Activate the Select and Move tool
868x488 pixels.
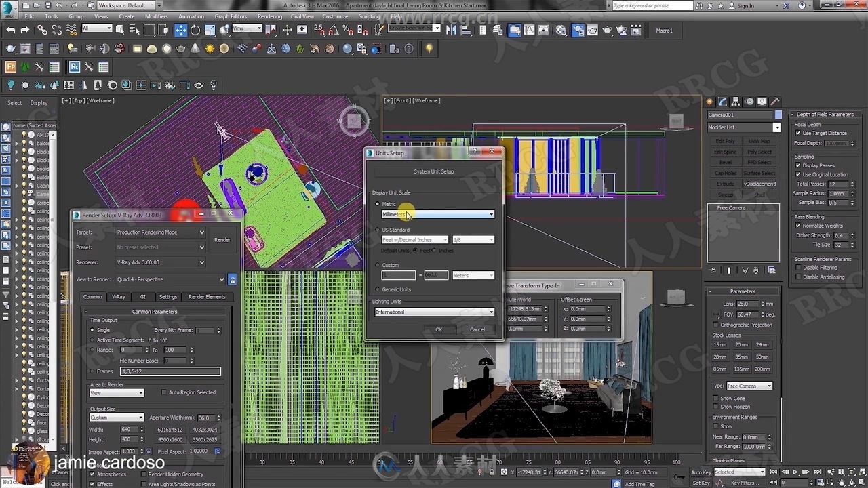(180, 30)
